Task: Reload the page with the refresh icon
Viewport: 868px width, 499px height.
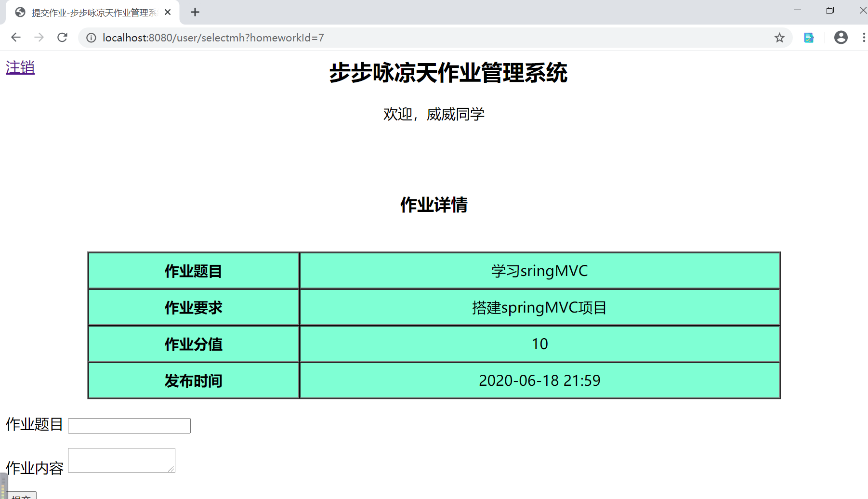Action: coord(62,38)
